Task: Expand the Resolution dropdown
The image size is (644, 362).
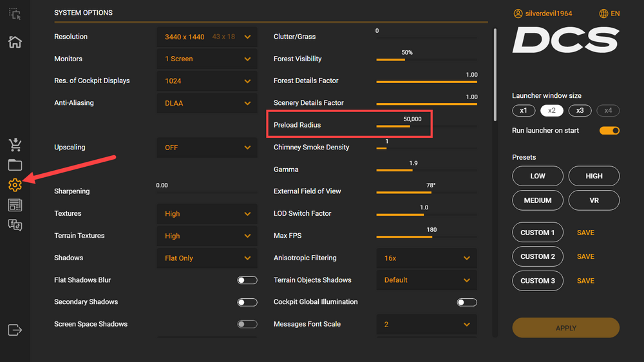Action: [x=207, y=37]
